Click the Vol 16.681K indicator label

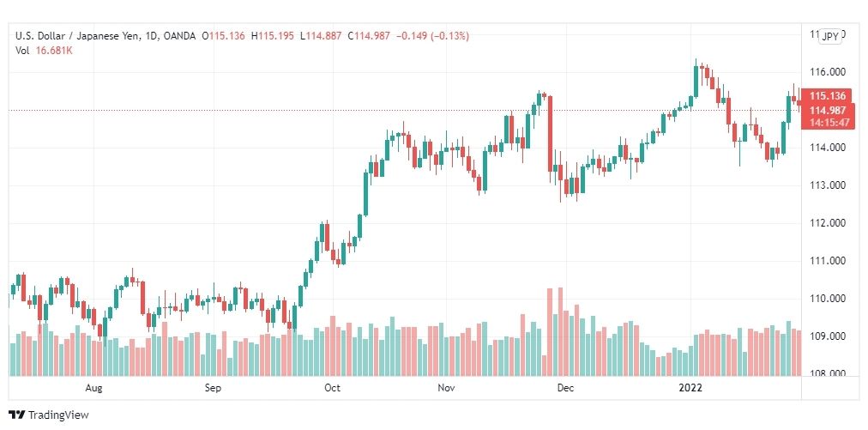45,51
